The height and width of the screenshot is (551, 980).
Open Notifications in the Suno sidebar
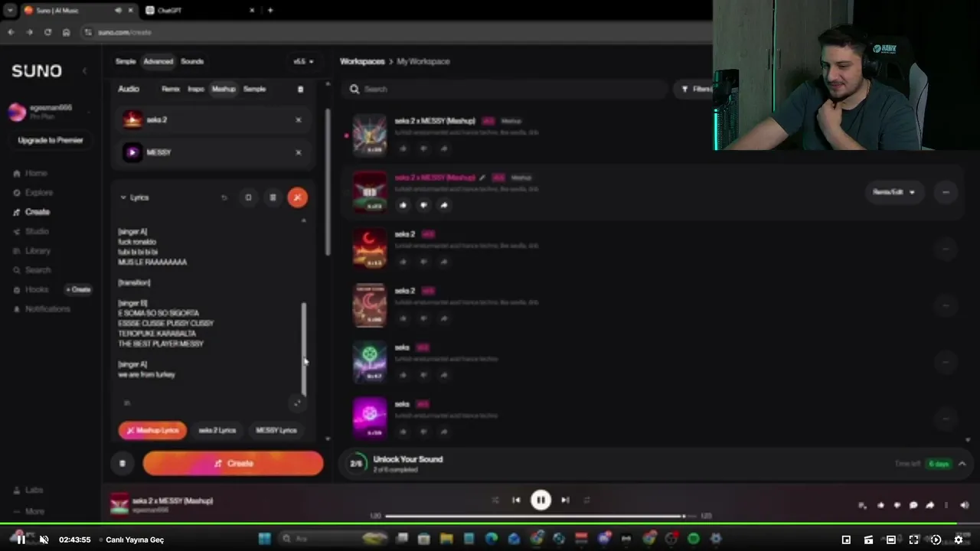tap(47, 308)
